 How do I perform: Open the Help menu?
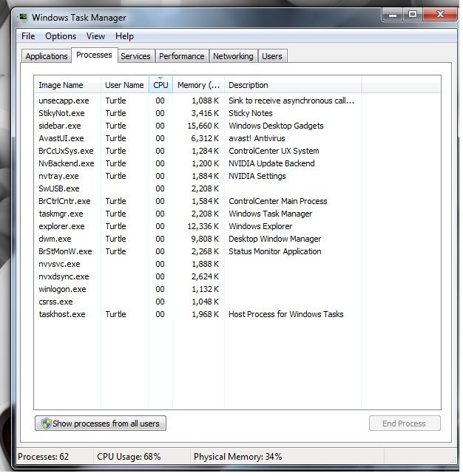[124, 36]
